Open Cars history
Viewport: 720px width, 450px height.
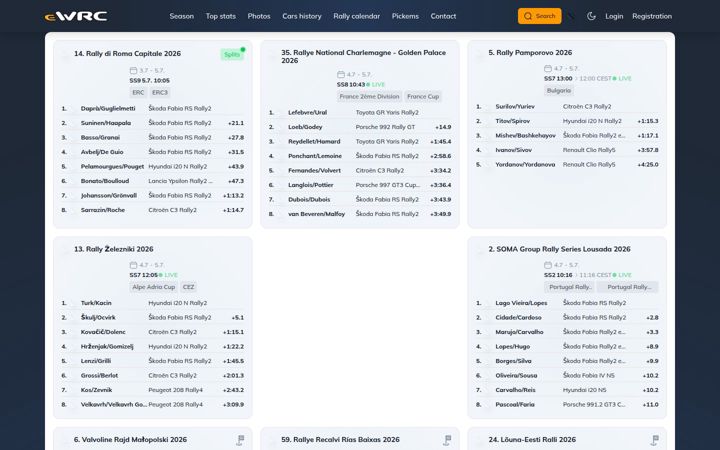click(x=302, y=16)
